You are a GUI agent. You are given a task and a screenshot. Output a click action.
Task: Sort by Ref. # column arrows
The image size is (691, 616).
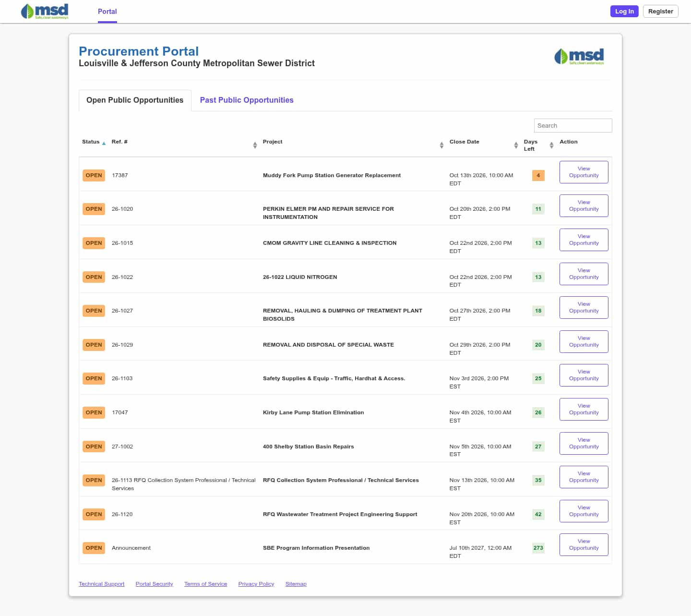pyautogui.click(x=255, y=145)
